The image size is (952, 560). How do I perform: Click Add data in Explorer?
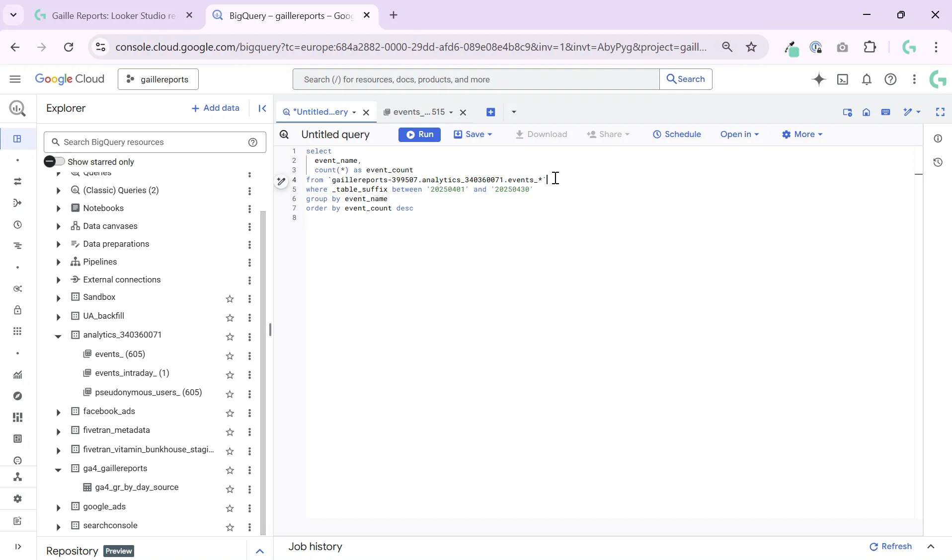coord(215,108)
